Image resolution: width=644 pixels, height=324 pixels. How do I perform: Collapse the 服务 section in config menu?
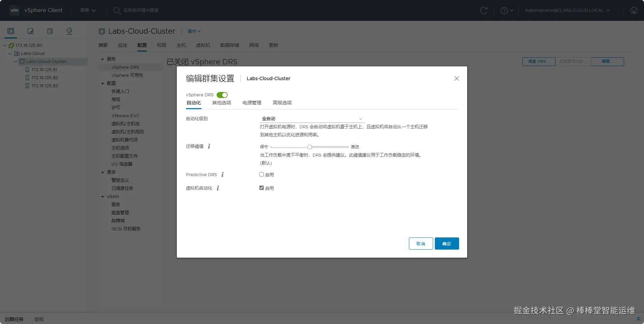point(103,59)
